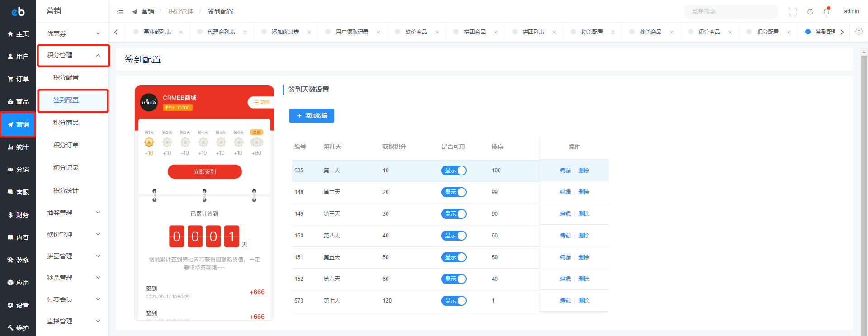Select the 营销 marketing sidebar section
Image resolution: width=868 pixels, height=336 pixels.
click(18, 124)
